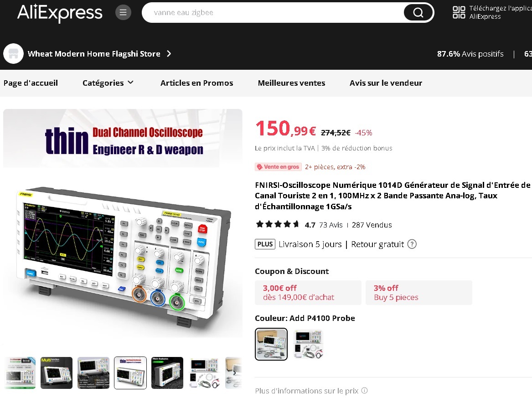
Task: Claim the 3,00€ off coupon
Action: point(308,293)
